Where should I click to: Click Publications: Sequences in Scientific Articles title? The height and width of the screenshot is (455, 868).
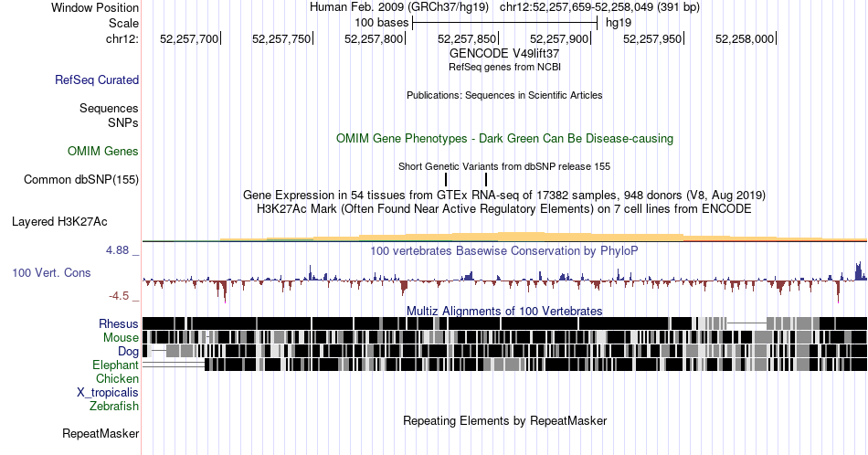504,95
